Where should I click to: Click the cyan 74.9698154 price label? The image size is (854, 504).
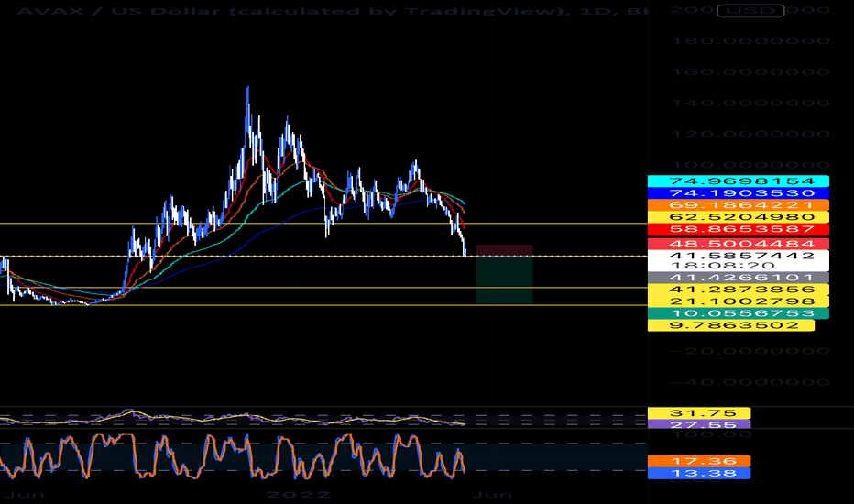pos(739,181)
